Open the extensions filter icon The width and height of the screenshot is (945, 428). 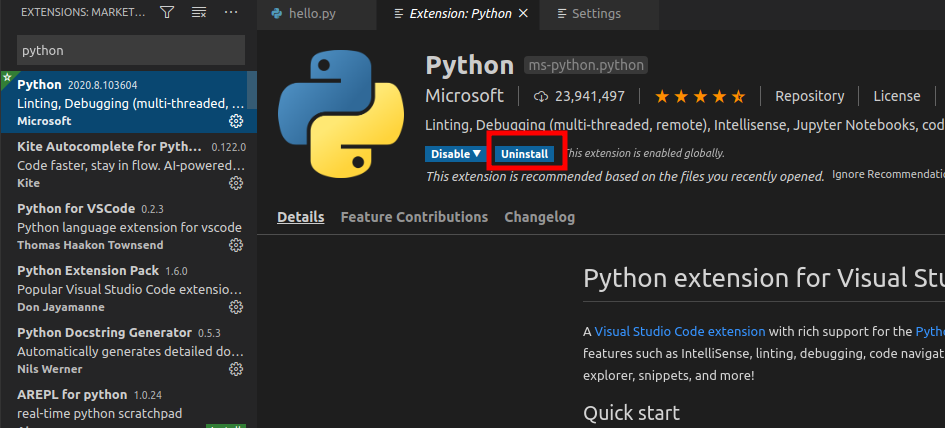point(167,13)
